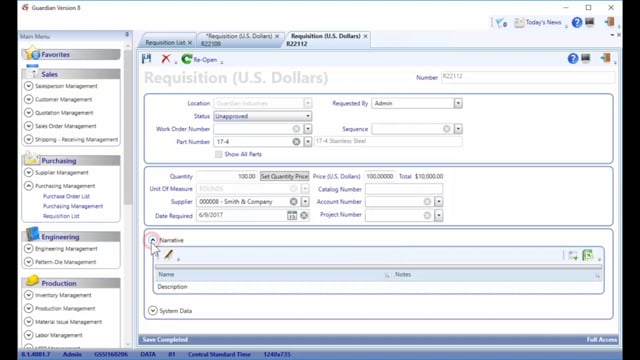Expand Shipping - Receiving Management
The width and height of the screenshot is (640, 360).
pos(28,139)
